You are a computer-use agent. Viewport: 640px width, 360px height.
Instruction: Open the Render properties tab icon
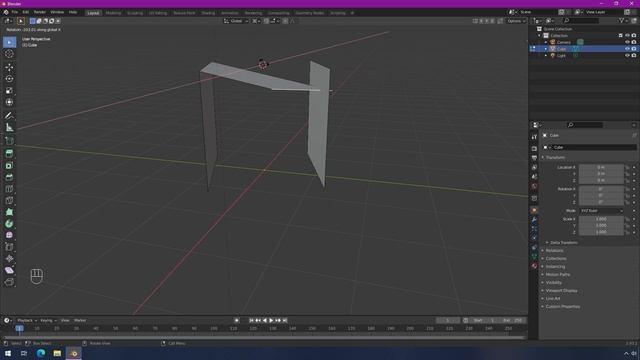coord(534,148)
